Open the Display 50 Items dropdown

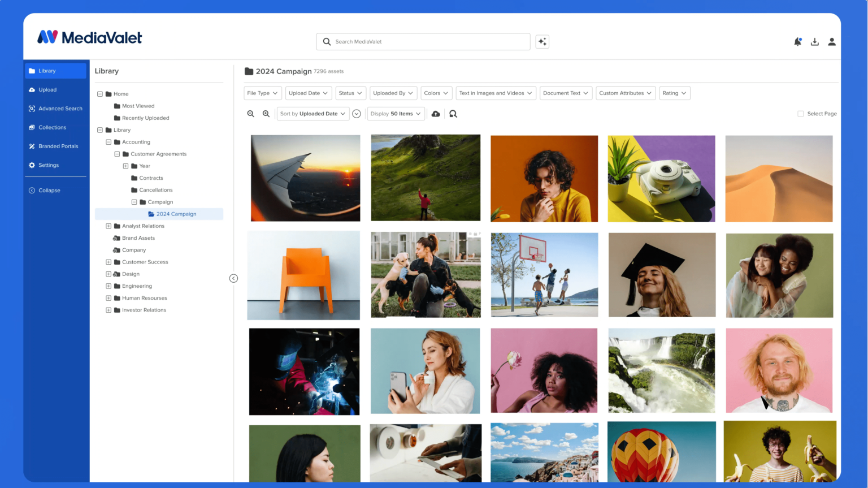(396, 114)
